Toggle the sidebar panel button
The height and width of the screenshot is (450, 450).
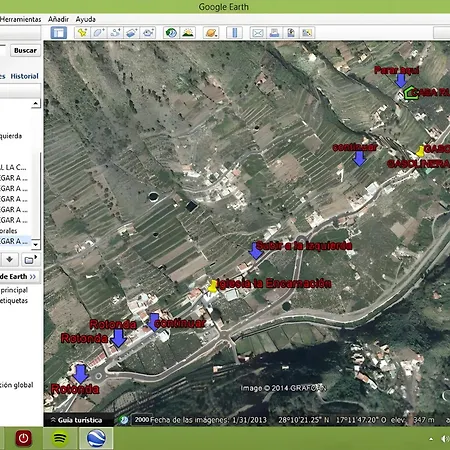(59, 33)
